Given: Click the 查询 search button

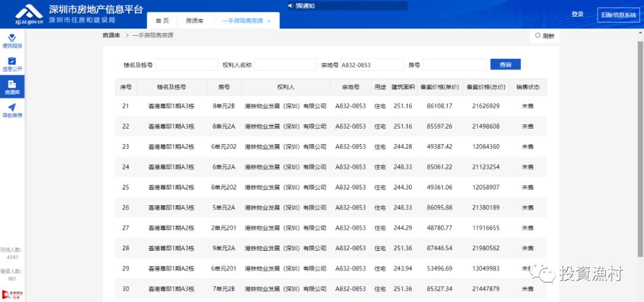Looking at the screenshot, I should point(505,64).
